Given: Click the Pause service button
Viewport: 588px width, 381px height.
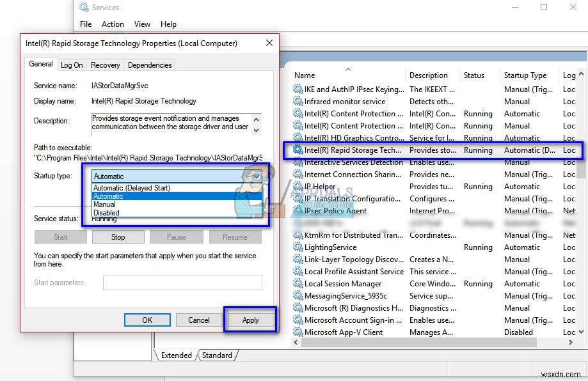Looking at the screenshot, I should click(176, 237).
